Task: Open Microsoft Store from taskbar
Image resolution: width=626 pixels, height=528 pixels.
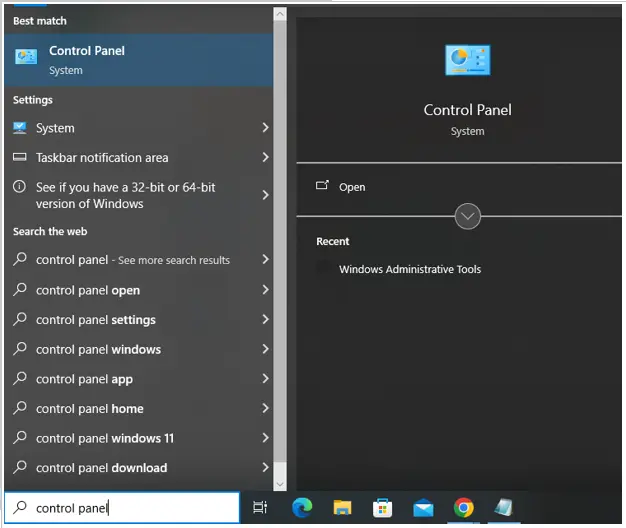Action: [x=382, y=508]
